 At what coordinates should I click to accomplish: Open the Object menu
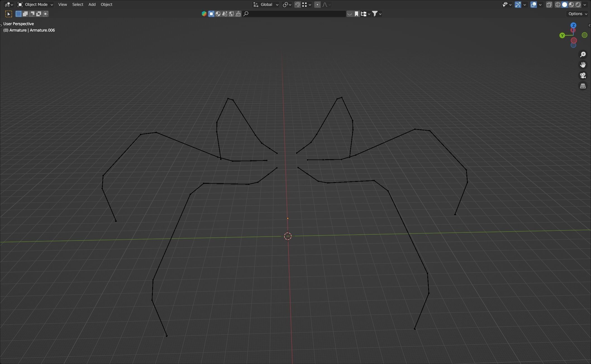pyautogui.click(x=106, y=4)
